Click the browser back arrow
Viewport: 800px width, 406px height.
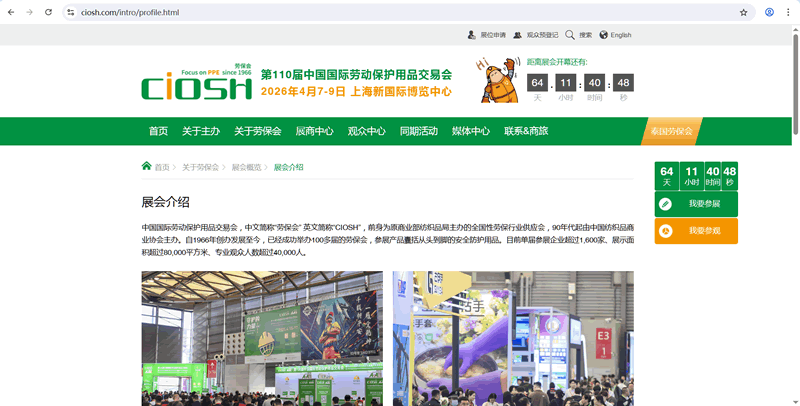(10, 12)
